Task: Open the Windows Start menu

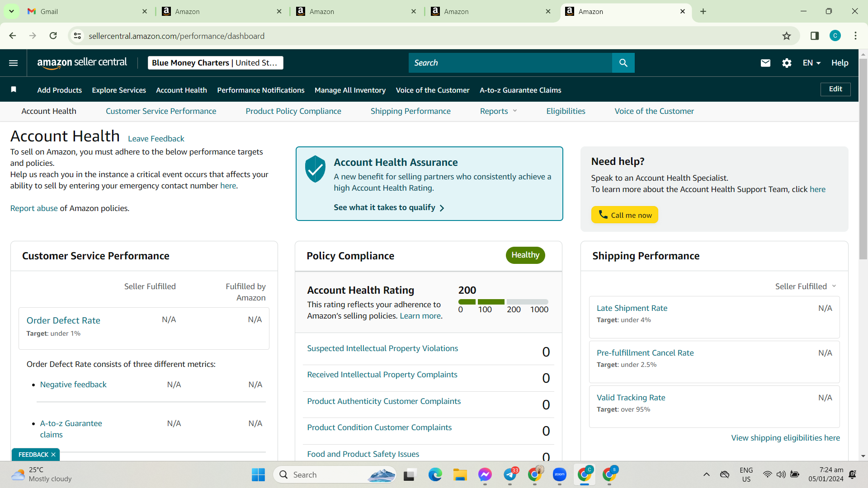Action: [258, 474]
